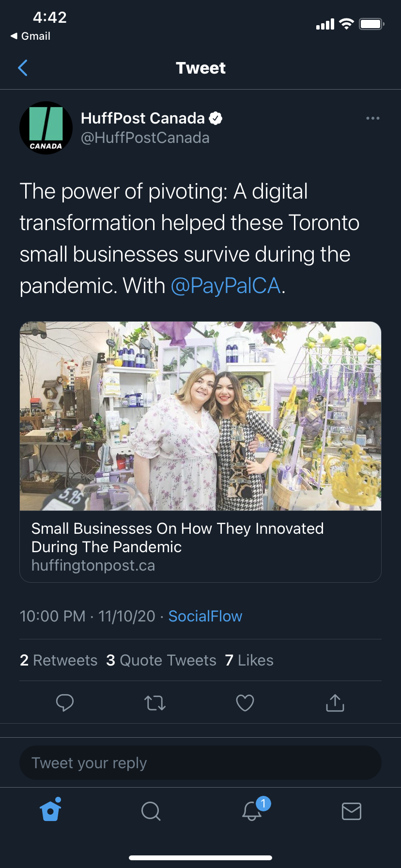
Task: Open the Messages envelope tab
Action: (351, 810)
